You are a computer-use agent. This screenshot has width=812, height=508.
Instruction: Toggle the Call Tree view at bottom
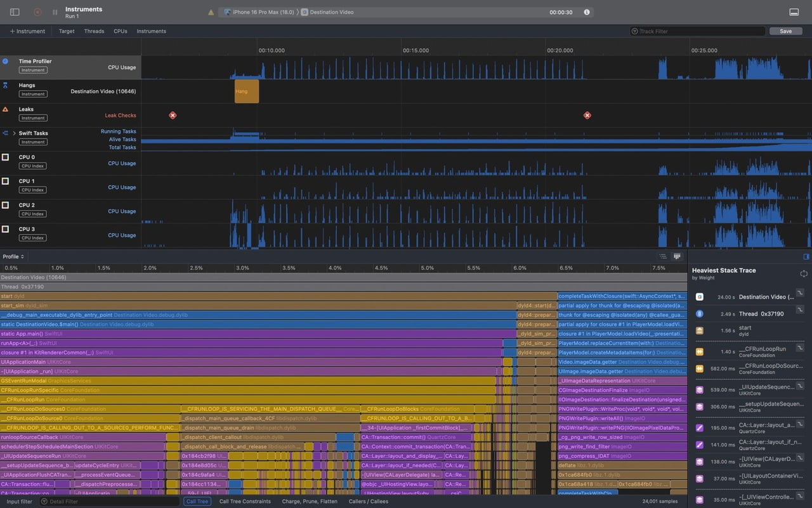197,501
